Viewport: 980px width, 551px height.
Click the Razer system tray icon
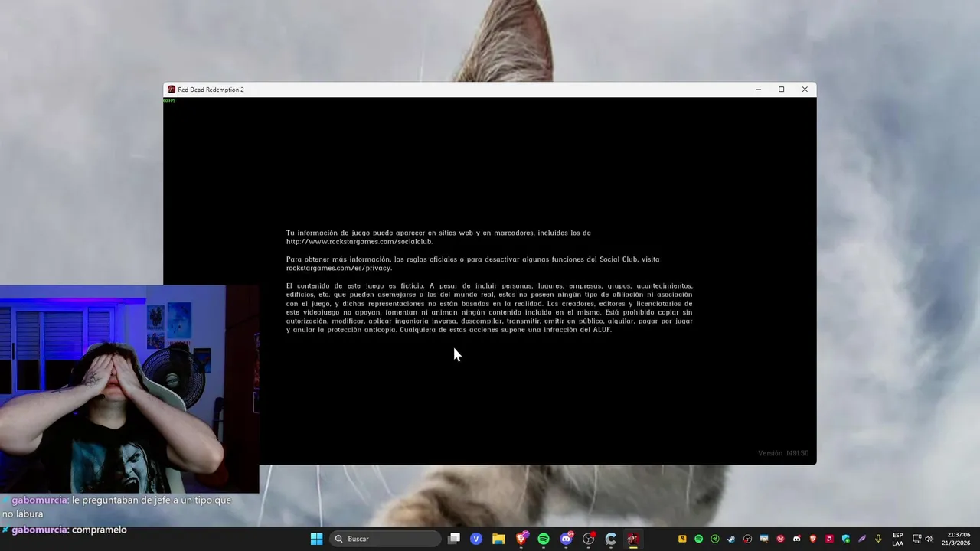coord(715,539)
